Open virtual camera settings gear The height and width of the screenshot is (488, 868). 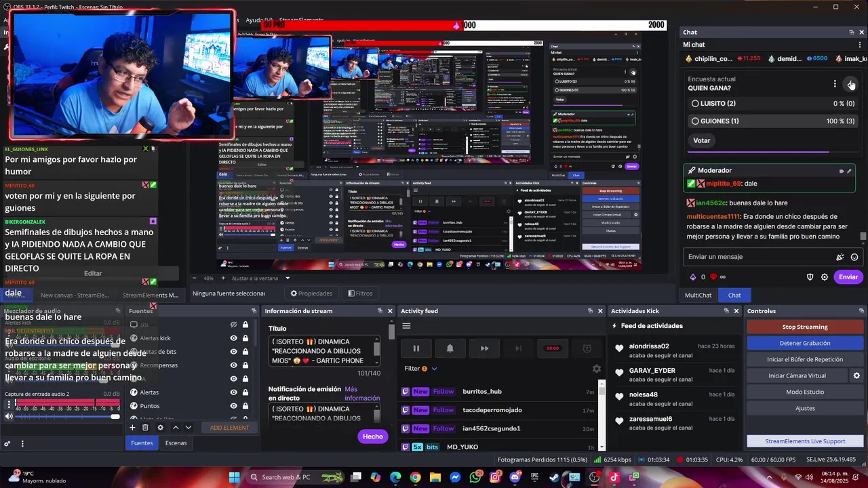pos(856,376)
